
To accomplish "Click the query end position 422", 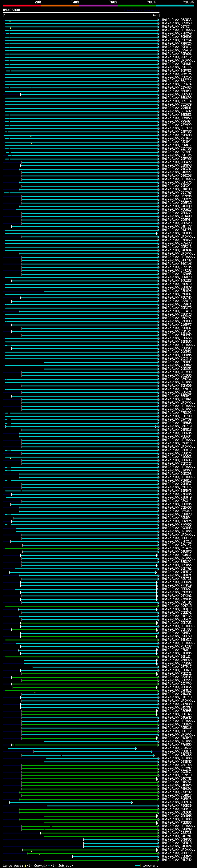I will (155, 15).
